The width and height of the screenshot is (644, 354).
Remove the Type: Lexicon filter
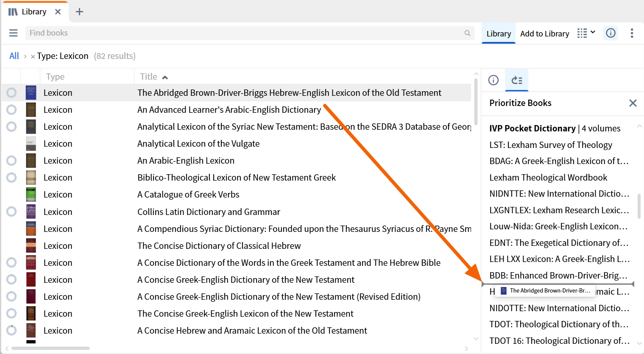pos(33,56)
